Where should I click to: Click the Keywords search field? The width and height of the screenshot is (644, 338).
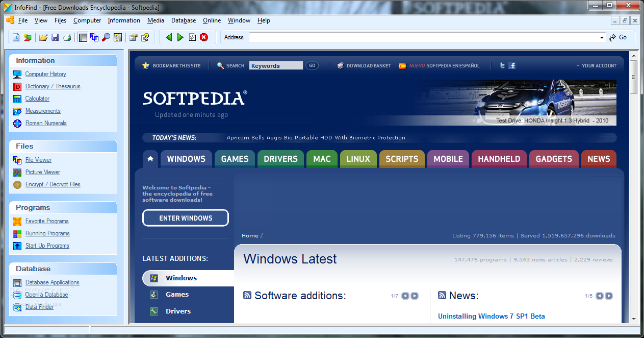click(276, 65)
